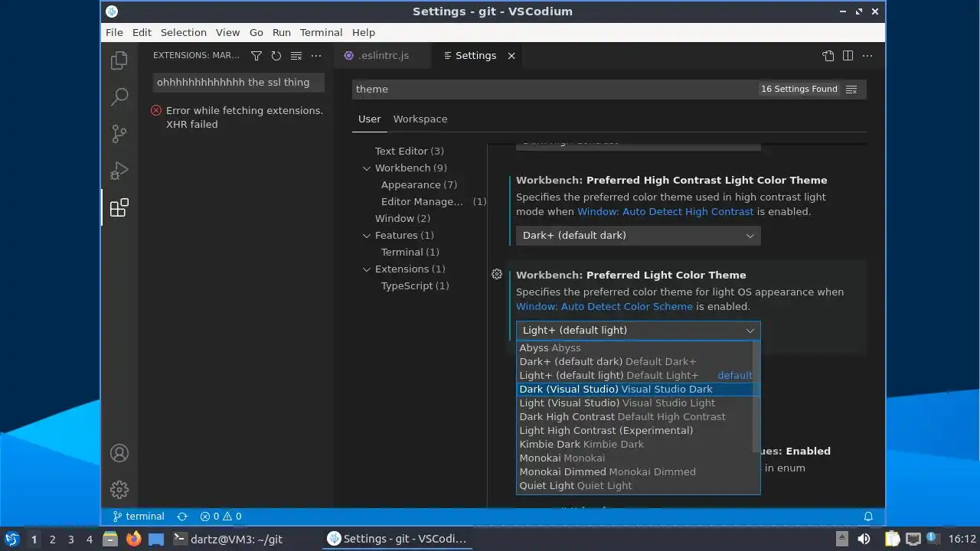This screenshot has height=551, width=980.
Task: Open Settings (JSON) icon in editor toolbar
Action: [828, 56]
